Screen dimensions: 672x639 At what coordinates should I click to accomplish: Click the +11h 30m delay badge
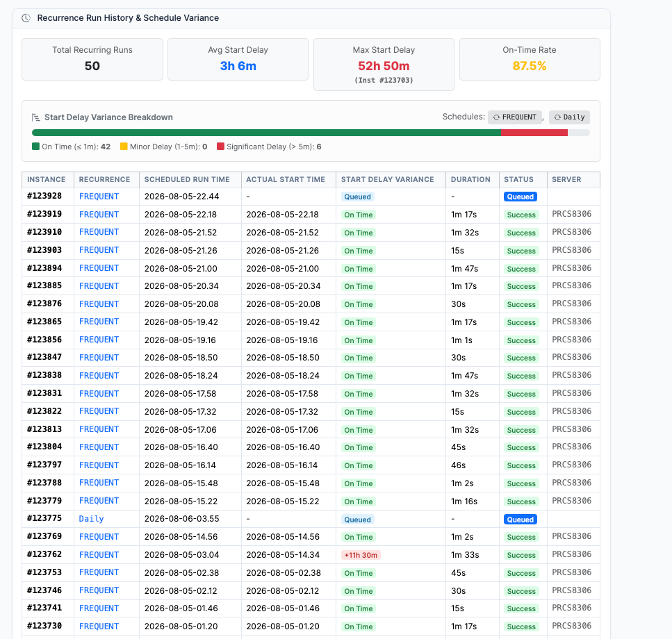pyautogui.click(x=361, y=555)
